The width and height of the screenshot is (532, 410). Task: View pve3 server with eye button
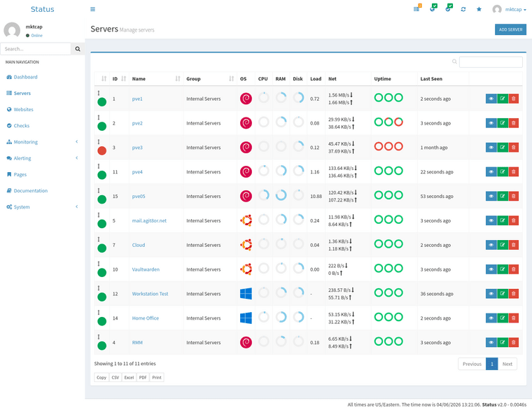point(491,148)
